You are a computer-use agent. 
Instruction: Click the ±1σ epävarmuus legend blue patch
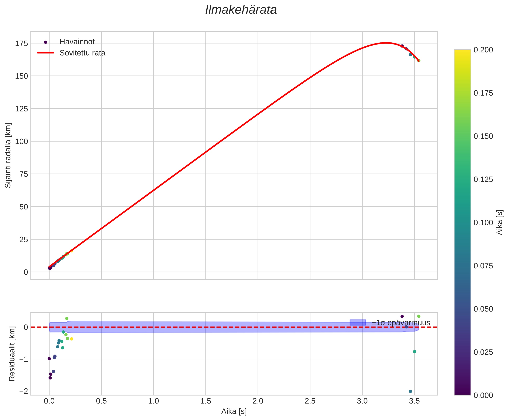click(358, 323)
